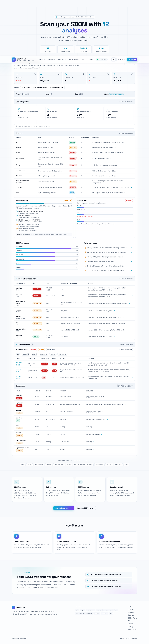
Task: Open the Checker nav item
Action: (x=42, y=60)
